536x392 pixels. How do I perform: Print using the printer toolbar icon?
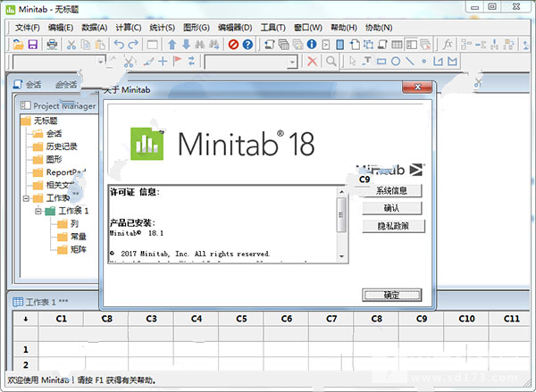(x=52, y=45)
